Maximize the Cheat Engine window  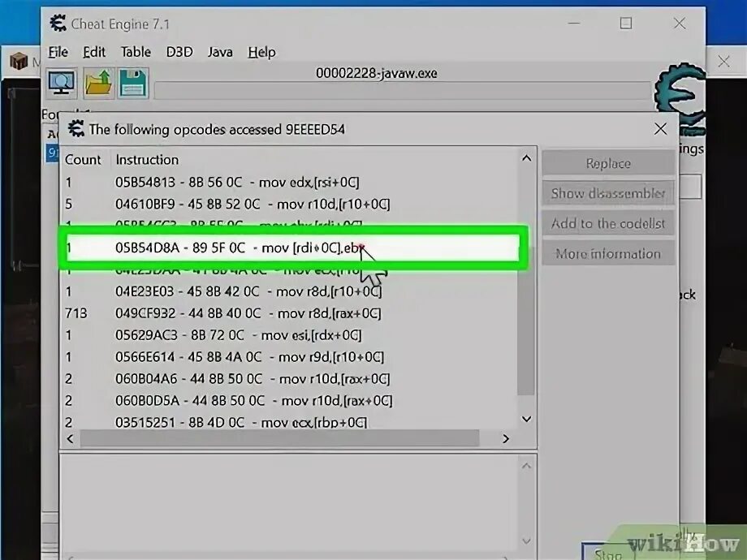pos(626,23)
